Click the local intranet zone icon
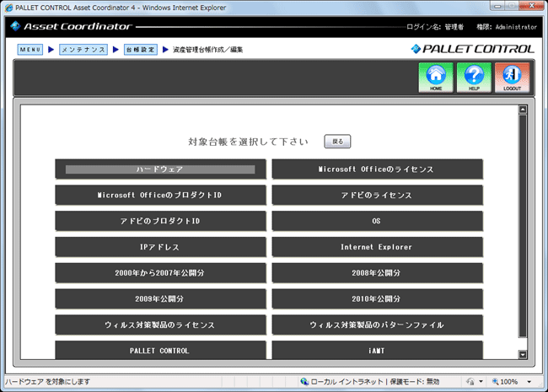548x392 pixels. point(304,382)
